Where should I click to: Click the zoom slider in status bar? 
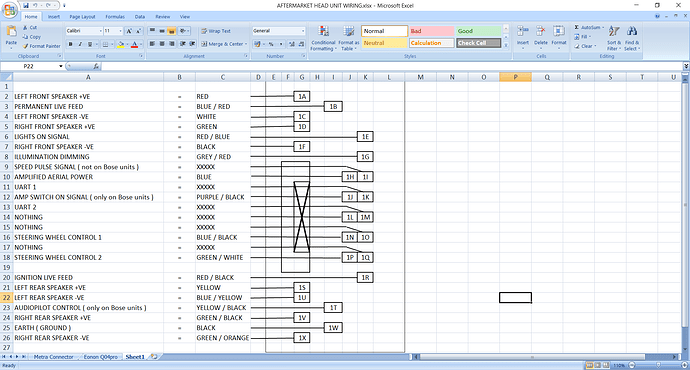coord(658,365)
